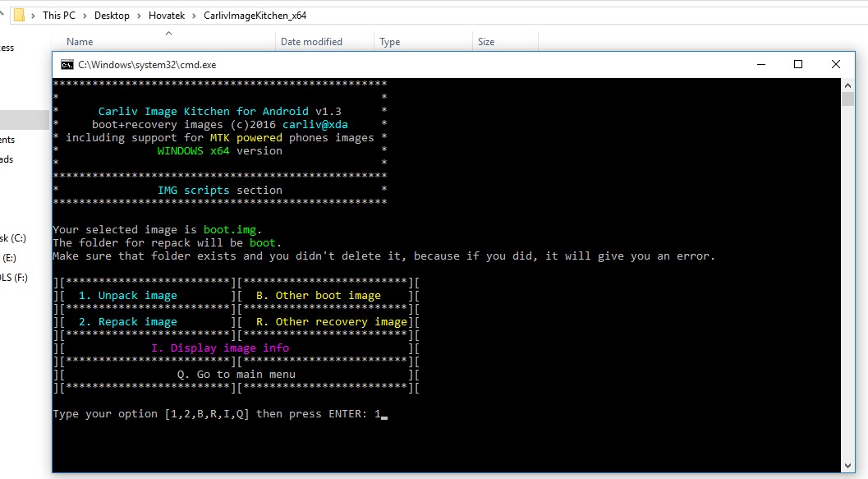Screen dimensions: 868x479
Task: Click 'B. Other boot image' text
Action: click(x=319, y=295)
